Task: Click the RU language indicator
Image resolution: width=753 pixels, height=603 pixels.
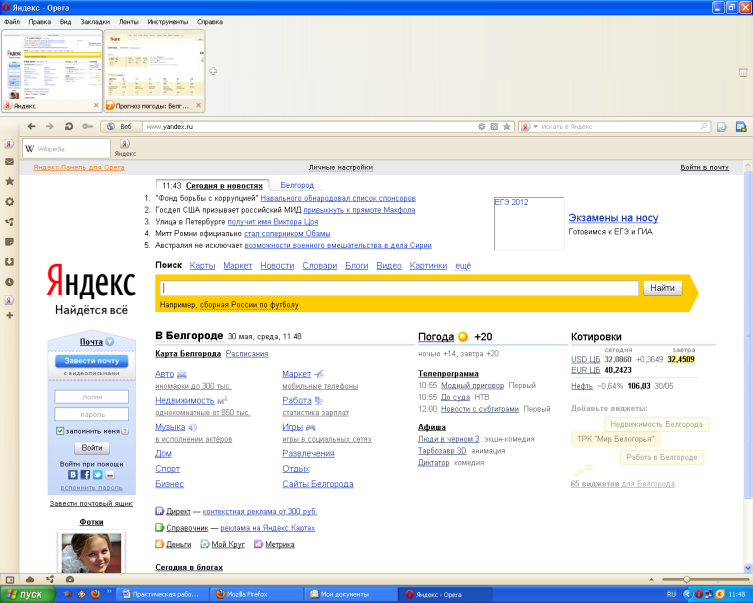Action: tap(671, 594)
